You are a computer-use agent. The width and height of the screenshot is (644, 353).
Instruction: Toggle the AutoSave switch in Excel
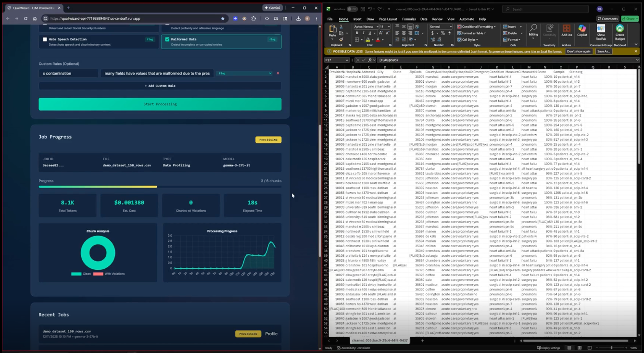point(352,9)
